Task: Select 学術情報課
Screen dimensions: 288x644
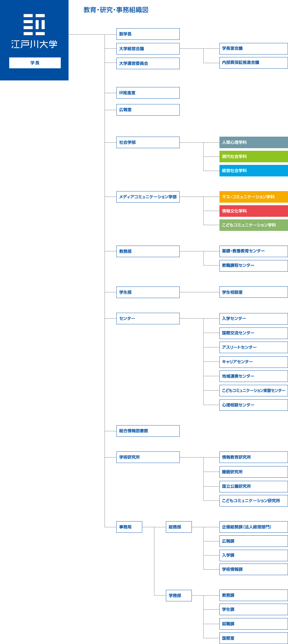Action: click(x=254, y=569)
